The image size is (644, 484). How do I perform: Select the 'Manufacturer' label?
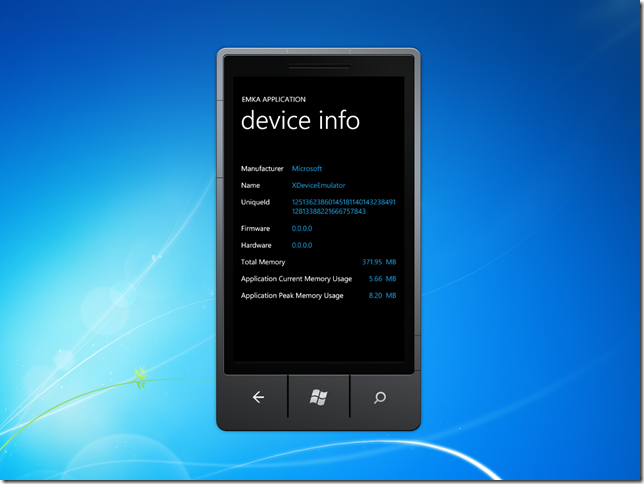pyautogui.click(x=262, y=168)
